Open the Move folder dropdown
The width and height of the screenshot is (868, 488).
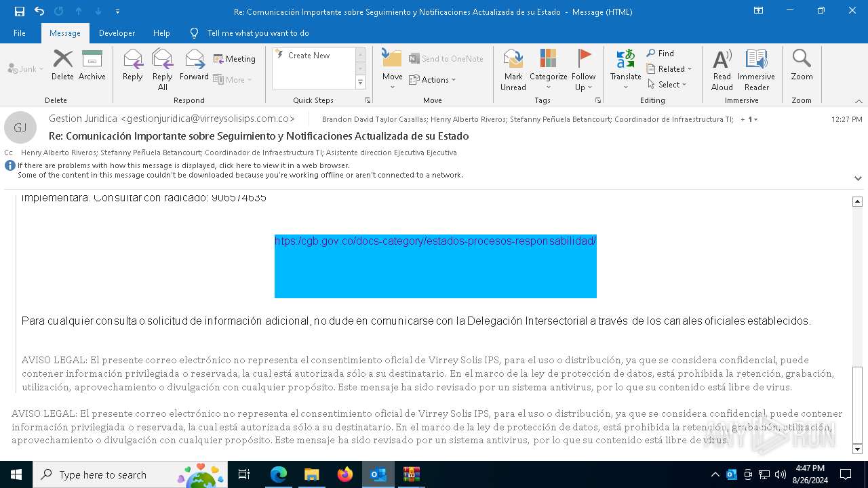pyautogui.click(x=392, y=70)
